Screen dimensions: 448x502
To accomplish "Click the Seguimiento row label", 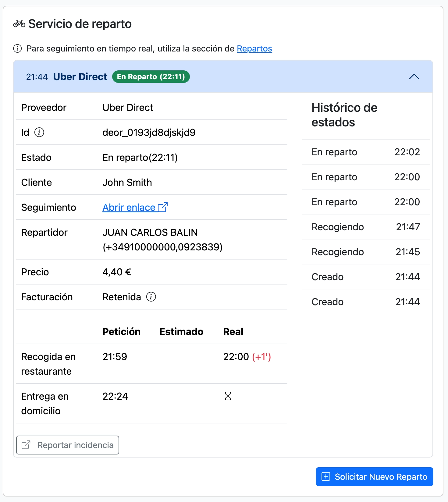I will coord(48,207).
